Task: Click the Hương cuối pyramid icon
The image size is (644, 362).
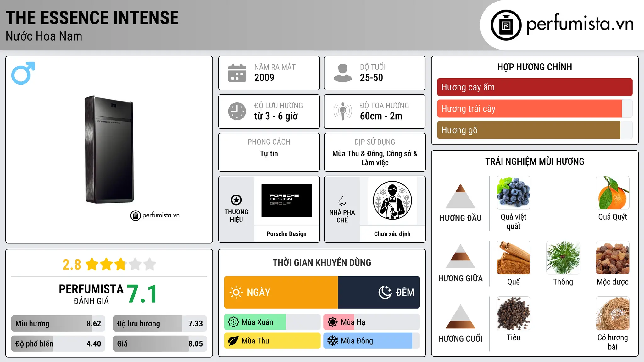Action: 460,316
